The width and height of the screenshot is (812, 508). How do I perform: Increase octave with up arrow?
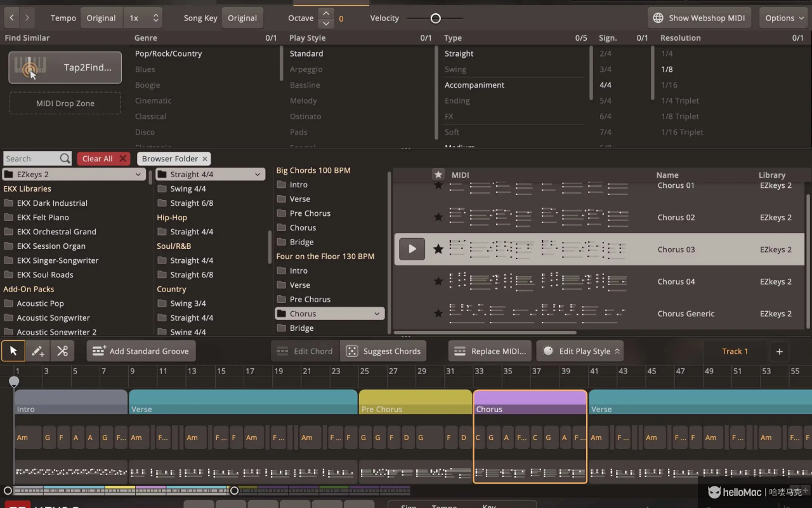pos(326,13)
